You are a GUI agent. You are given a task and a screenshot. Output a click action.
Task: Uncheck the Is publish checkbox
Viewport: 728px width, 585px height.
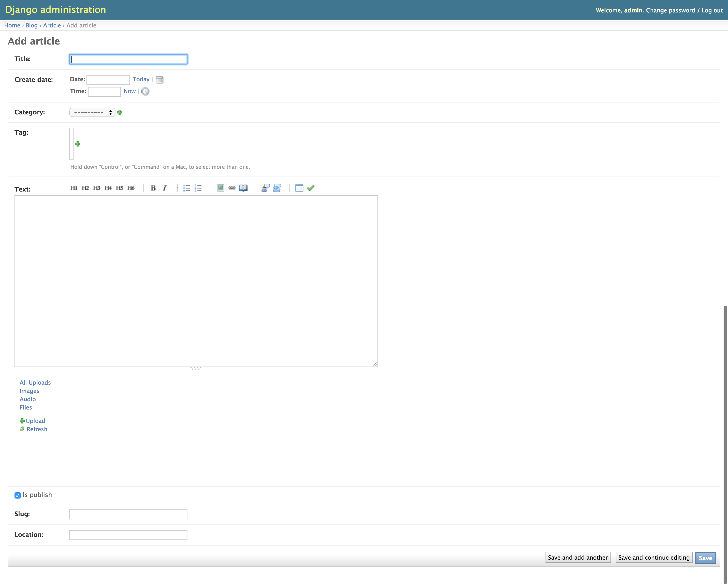tap(18, 495)
